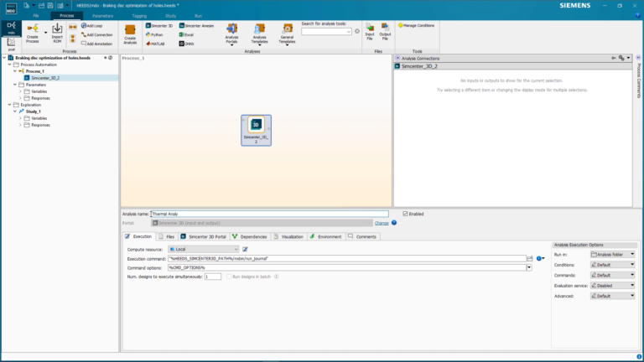
Task: Switch to the mdo workspace icon
Action: 11,28
